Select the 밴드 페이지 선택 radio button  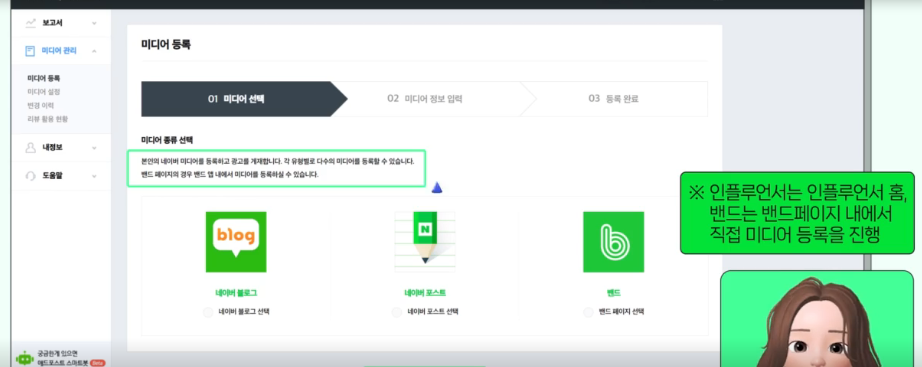(589, 312)
